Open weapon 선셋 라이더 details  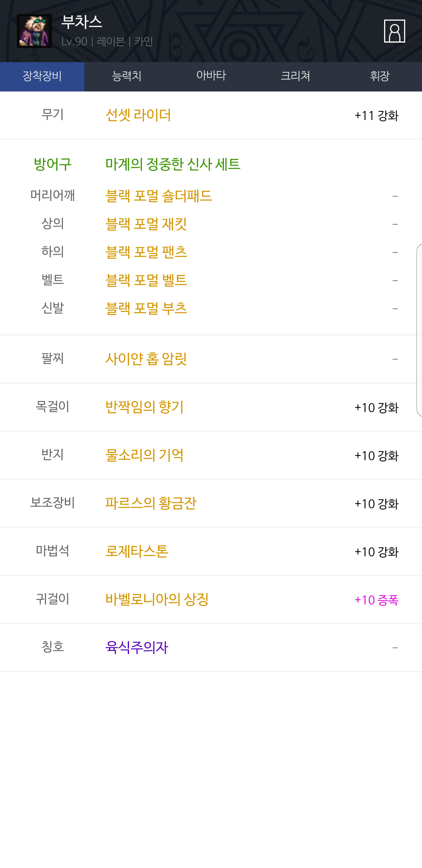[138, 115]
